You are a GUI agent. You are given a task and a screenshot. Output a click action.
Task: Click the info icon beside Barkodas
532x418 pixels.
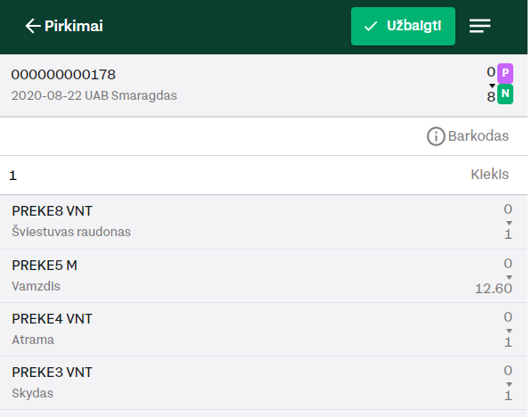click(436, 136)
